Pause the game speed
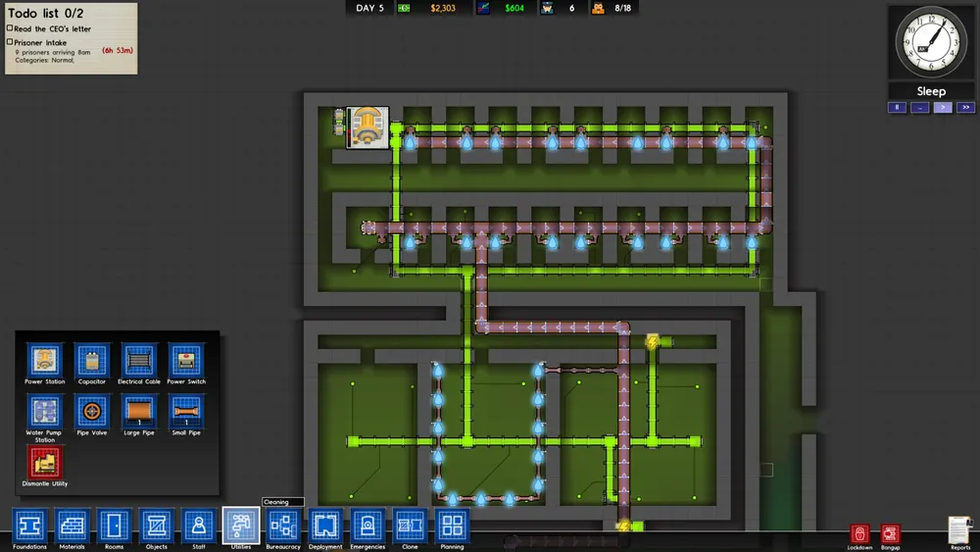Screen dimensions: 980x552 click(x=897, y=108)
